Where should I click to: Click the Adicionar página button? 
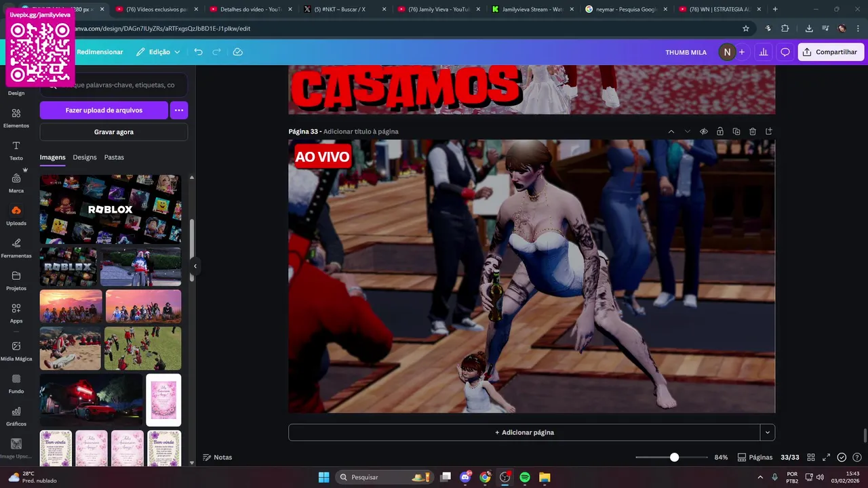pyautogui.click(x=524, y=432)
